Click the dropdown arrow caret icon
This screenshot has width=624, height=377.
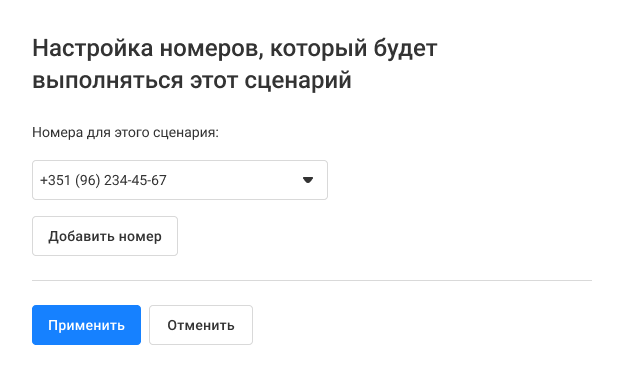(x=308, y=180)
